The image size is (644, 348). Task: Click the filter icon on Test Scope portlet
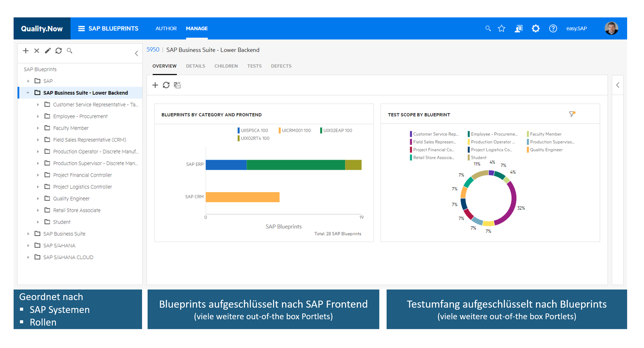click(x=572, y=114)
